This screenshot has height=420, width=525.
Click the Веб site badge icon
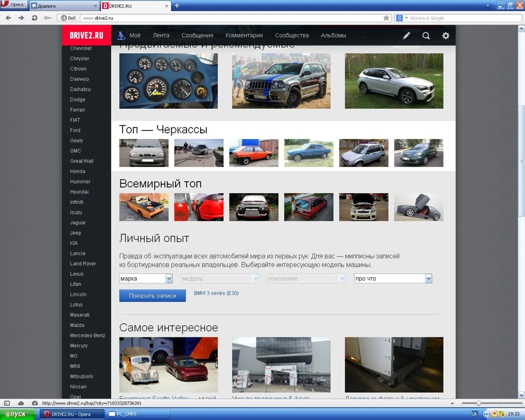[68, 17]
